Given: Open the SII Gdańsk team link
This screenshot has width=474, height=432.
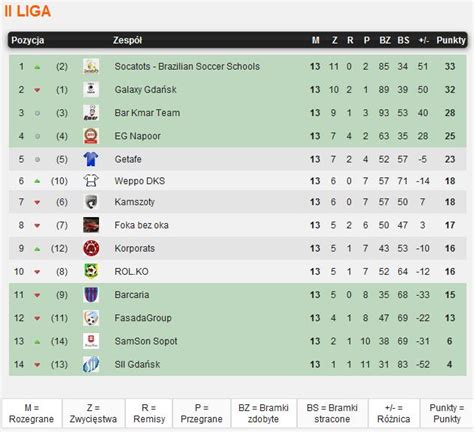Looking at the screenshot, I should (x=137, y=364).
